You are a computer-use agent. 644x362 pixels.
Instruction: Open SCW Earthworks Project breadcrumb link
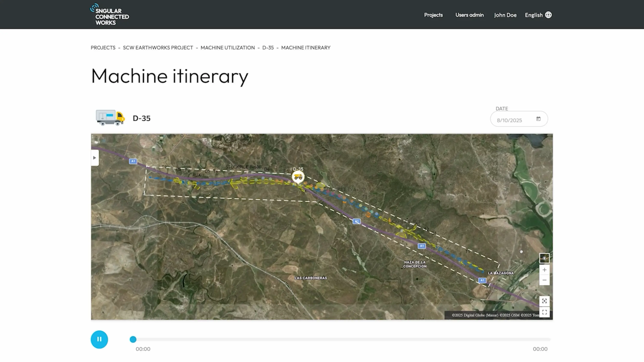coord(158,48)
